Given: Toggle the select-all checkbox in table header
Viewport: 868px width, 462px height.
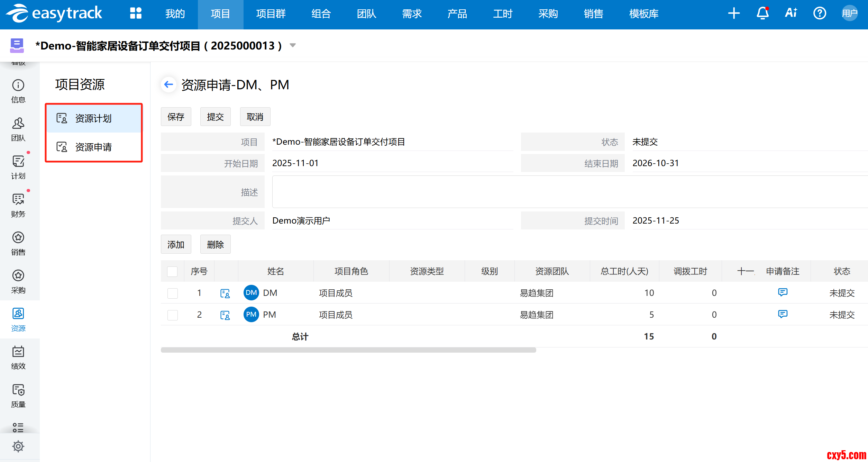Looking at the screenshot, I should 172,271.
